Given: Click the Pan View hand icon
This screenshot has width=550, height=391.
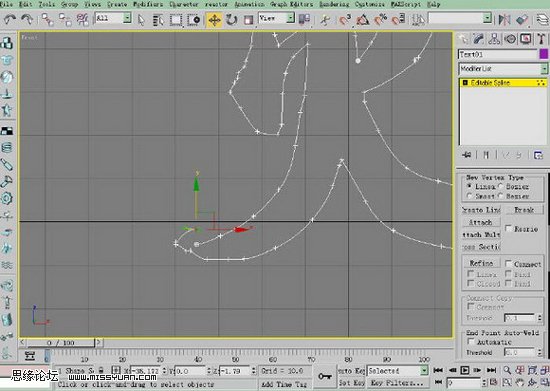Looking at the screenshot, I should click(520, 383).
